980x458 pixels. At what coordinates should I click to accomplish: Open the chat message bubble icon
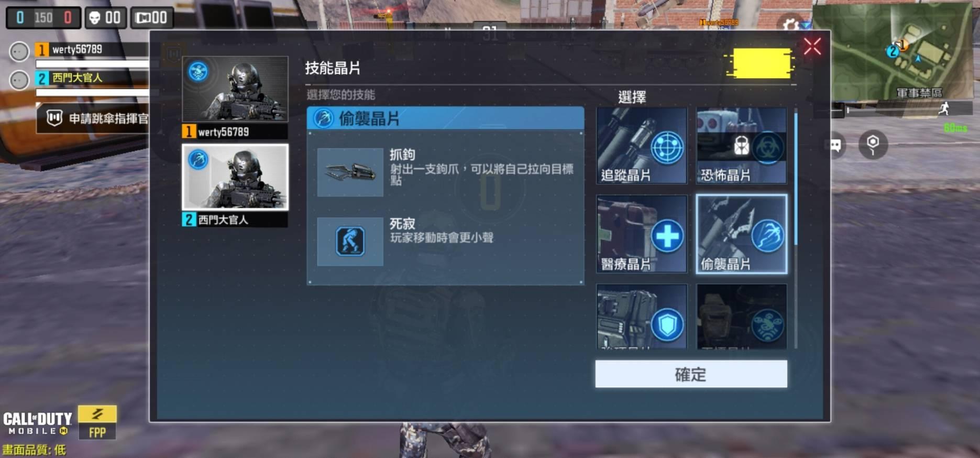click(834, 145)
